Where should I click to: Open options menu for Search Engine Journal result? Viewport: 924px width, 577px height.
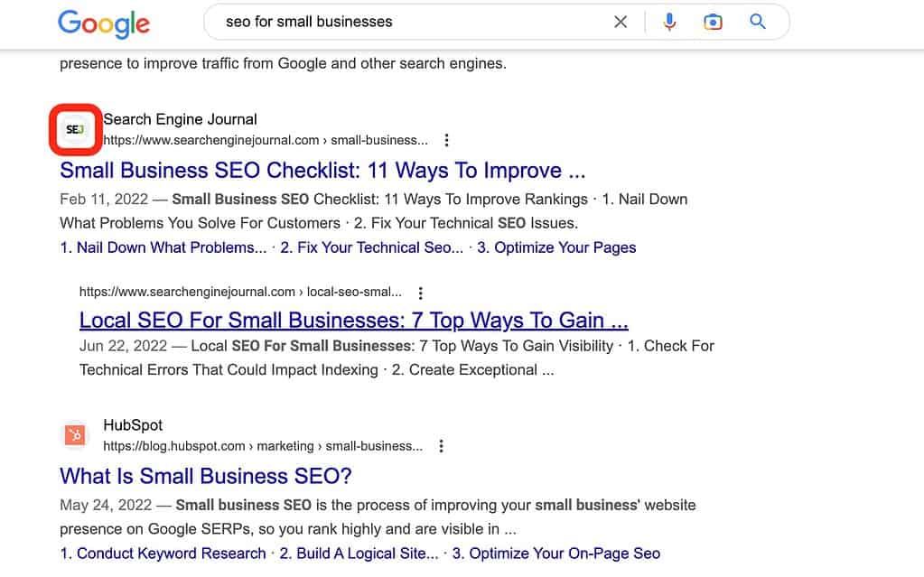pyautogui.click(x=446, y=140)
